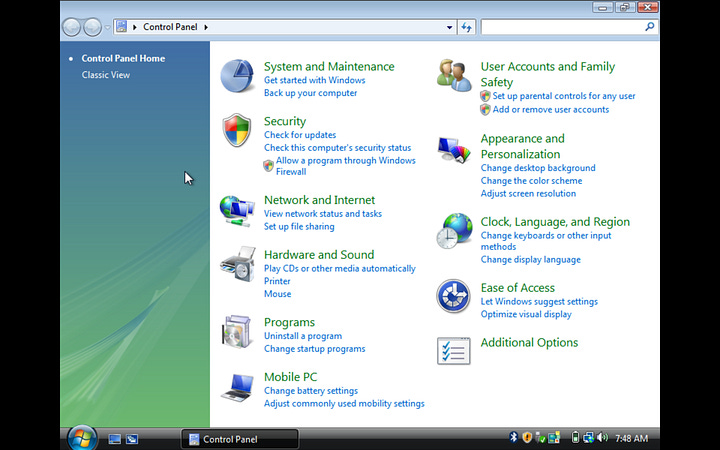Open the Network and Internet globe icon
720x450 pixels.
pos(237,210)
